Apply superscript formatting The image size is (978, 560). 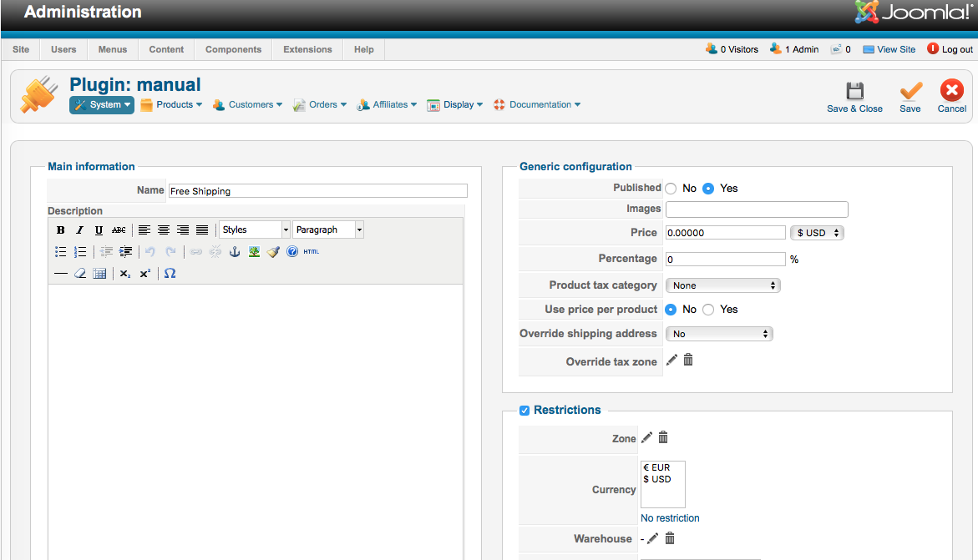[x=144, y=274]
